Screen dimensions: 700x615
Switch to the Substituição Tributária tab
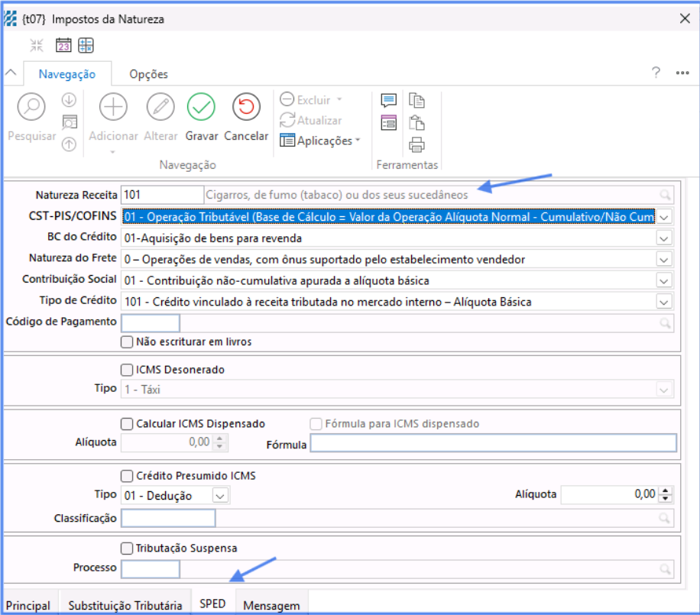125,605
